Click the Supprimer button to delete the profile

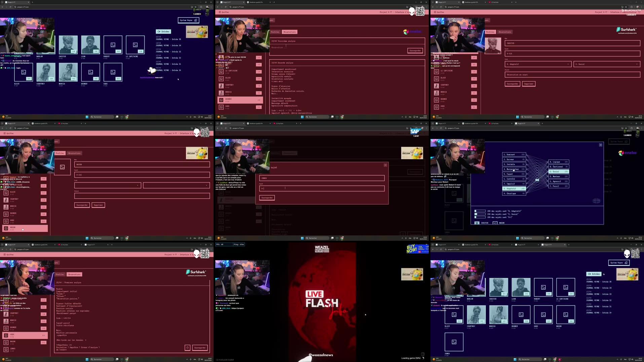(528, 84)
